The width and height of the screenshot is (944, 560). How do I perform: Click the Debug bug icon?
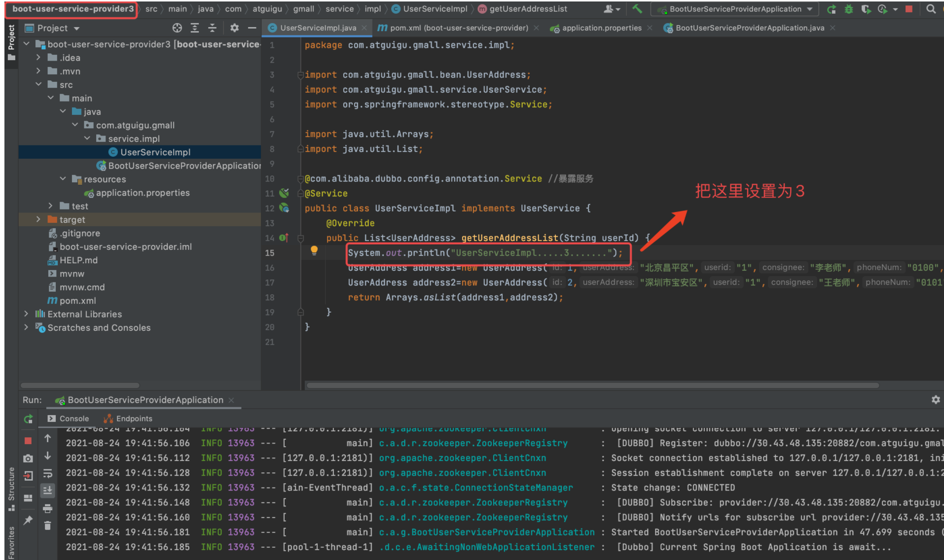click(x=849, y=9)
